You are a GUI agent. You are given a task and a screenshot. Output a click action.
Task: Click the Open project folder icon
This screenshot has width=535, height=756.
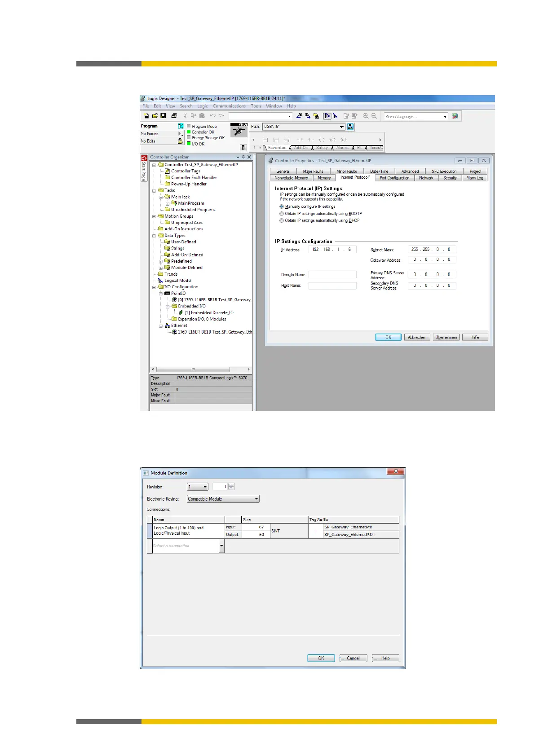155,116
